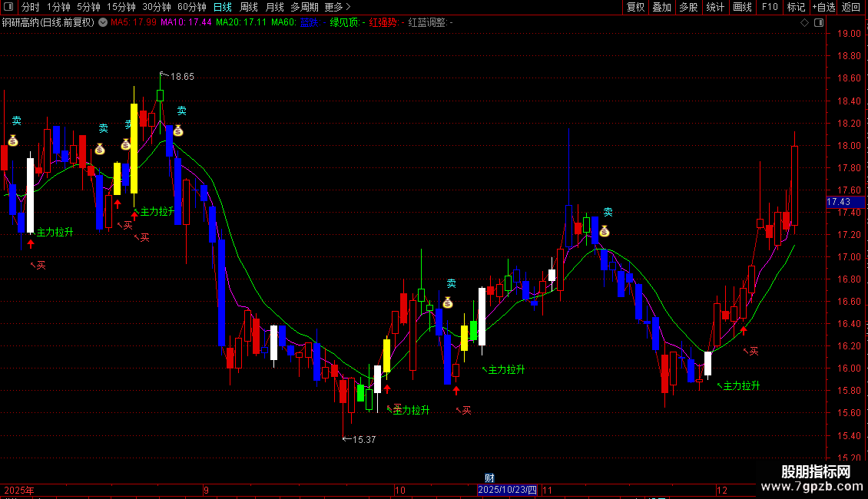Click the 15.37 low price annotation

coord(359,440)
